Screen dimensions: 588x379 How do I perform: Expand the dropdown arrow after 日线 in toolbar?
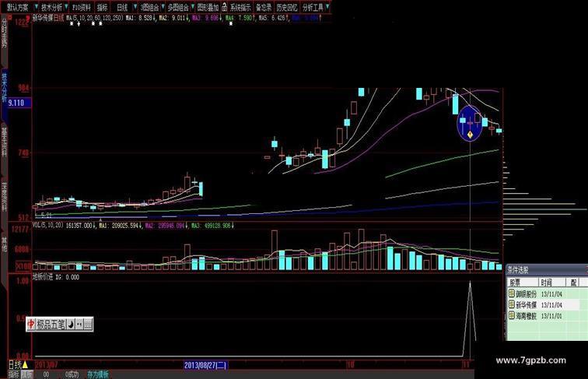[135, 7]
